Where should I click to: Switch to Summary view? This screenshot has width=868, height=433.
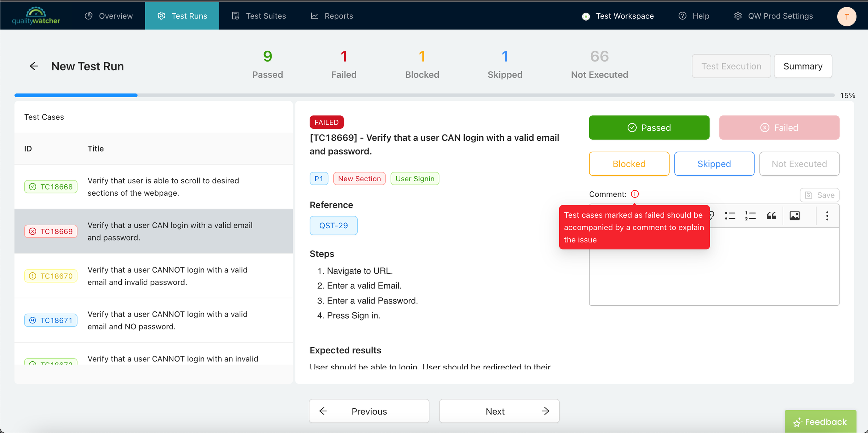point(803,66)
